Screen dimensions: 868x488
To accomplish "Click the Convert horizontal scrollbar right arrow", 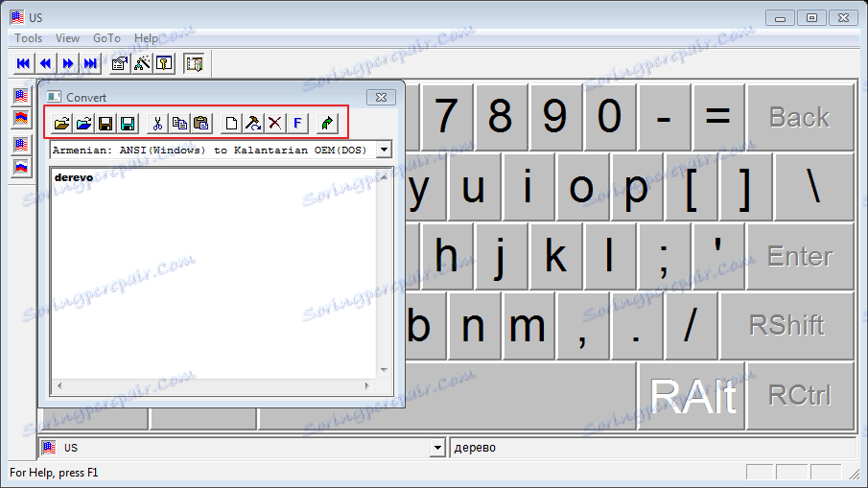I will coord(366,385).
